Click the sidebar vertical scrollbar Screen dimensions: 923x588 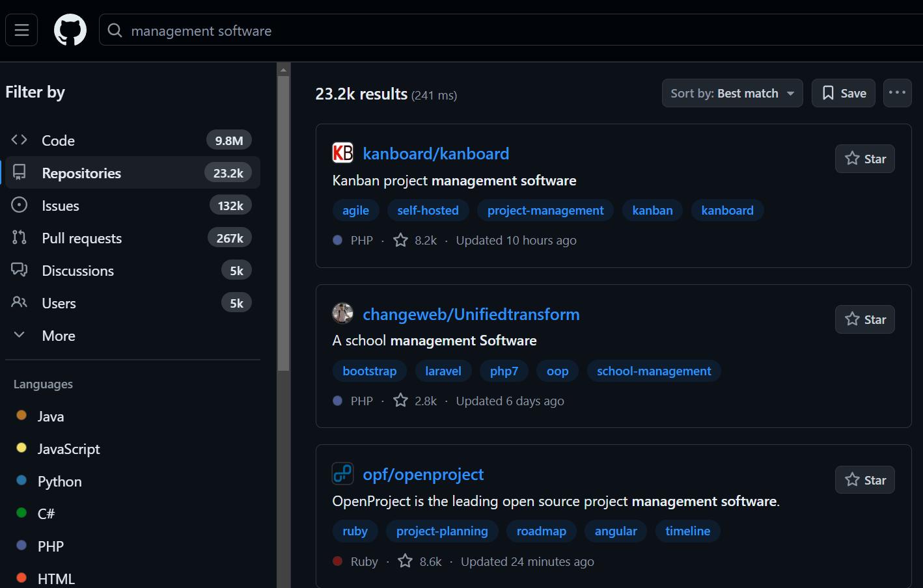[283, 221]
